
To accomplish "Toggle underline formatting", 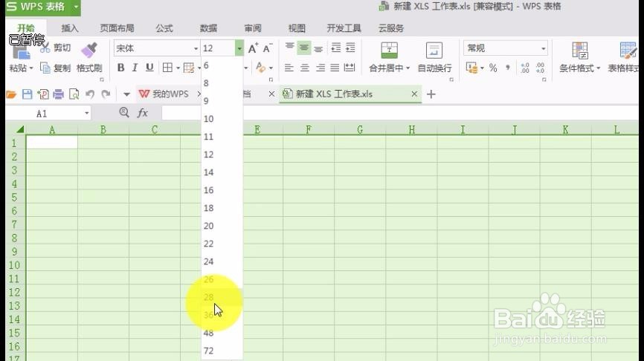I will pyautogui.click(x=149, y=68).
